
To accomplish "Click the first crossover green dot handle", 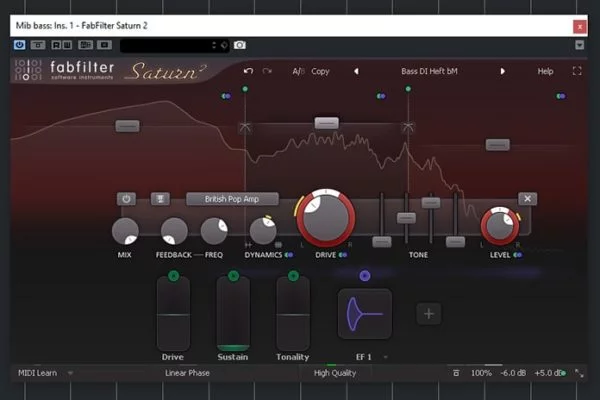I will (245, 89).
